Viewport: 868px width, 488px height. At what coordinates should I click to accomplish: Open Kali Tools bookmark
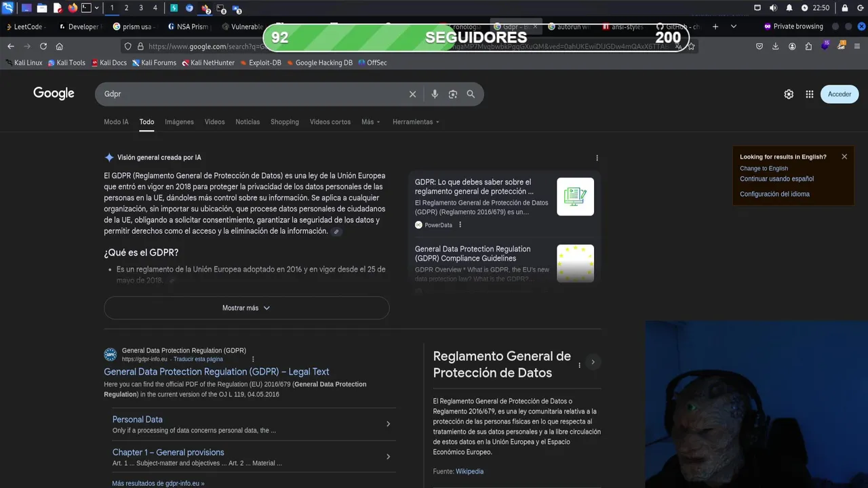66,62
